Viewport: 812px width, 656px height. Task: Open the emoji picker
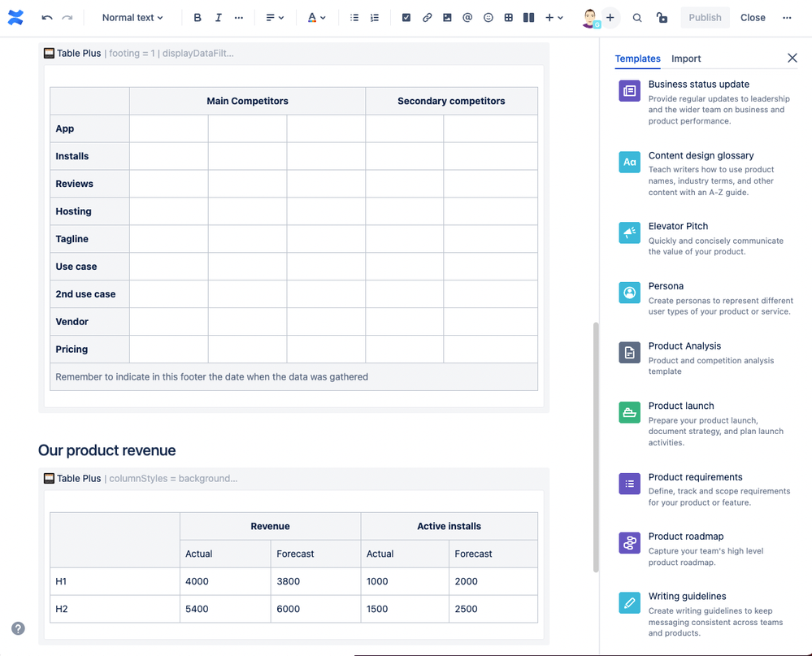pos(488,17)
